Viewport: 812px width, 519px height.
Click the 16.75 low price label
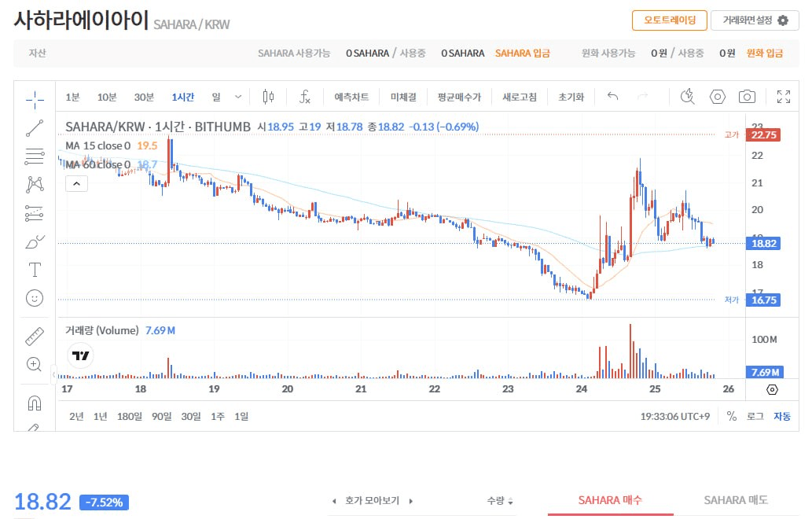pos(762,300)
